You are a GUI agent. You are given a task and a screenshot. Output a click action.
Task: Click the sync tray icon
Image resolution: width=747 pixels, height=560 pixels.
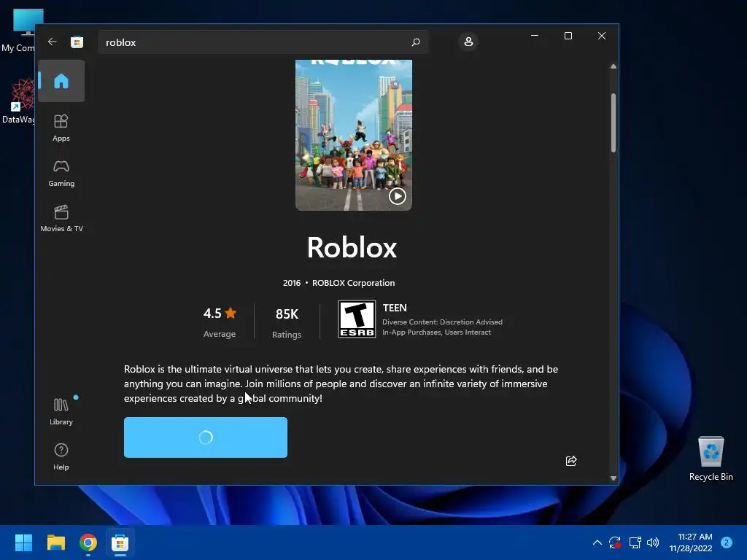coord(614,542)
